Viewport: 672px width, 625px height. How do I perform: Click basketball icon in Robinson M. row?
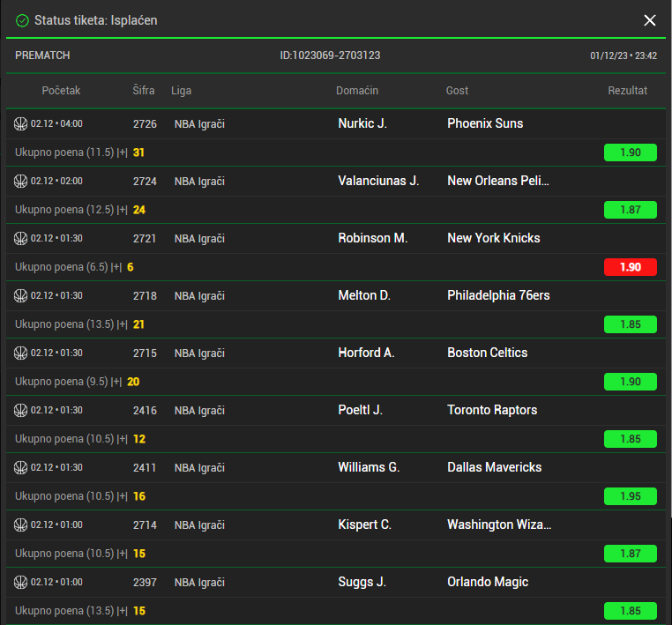point(20,239)
